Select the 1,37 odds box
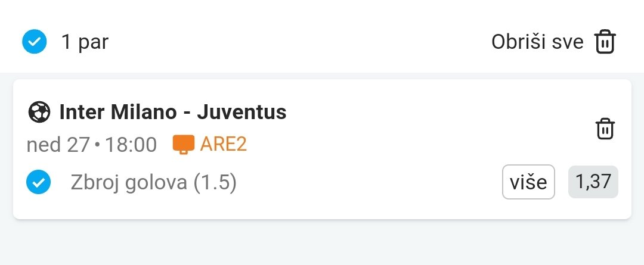This screenshot has height=265, width=644. [x=593, y=182]
